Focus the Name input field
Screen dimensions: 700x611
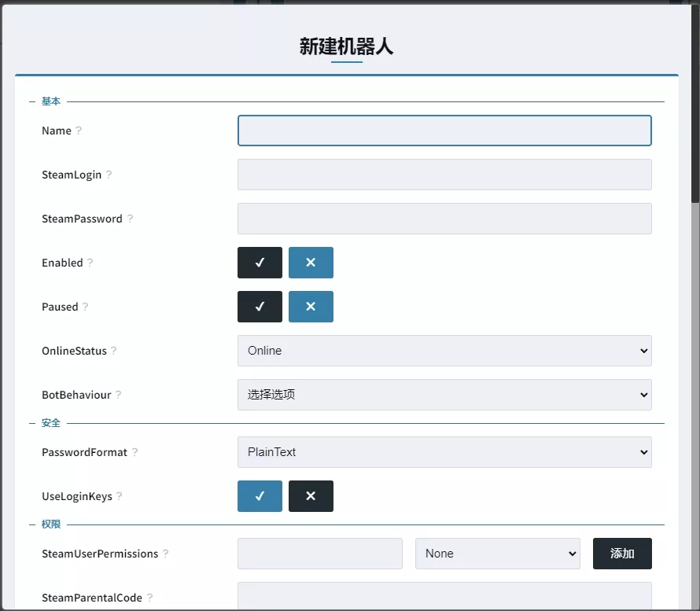pos(444,131)
